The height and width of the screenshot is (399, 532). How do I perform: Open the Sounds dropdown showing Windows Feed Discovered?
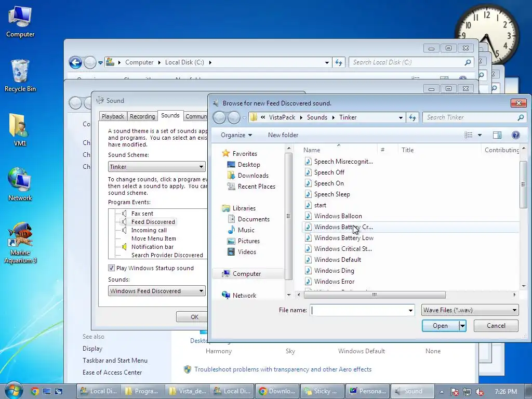157,291
